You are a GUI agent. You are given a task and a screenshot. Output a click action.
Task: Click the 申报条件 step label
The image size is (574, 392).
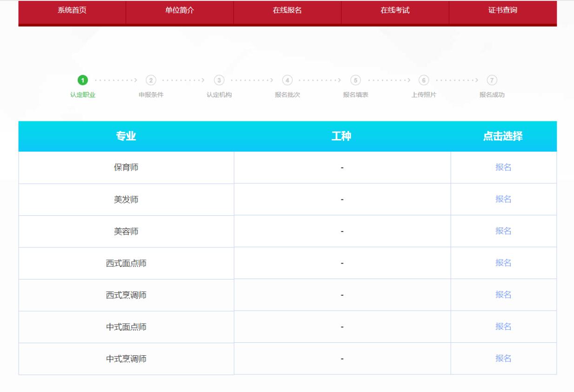[x=151, y=95]
